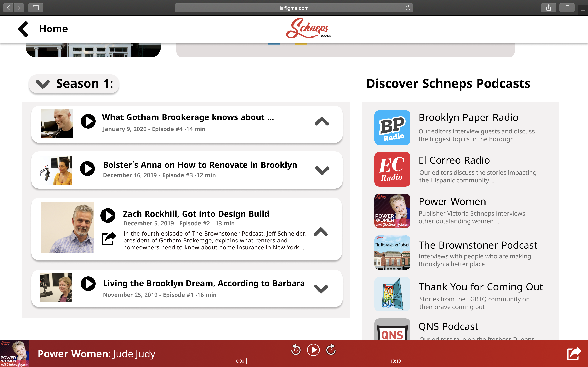Expand Living the Brooklyn Dream episode details
Viewport: 588px width, 367px height.
coord(321,289)
